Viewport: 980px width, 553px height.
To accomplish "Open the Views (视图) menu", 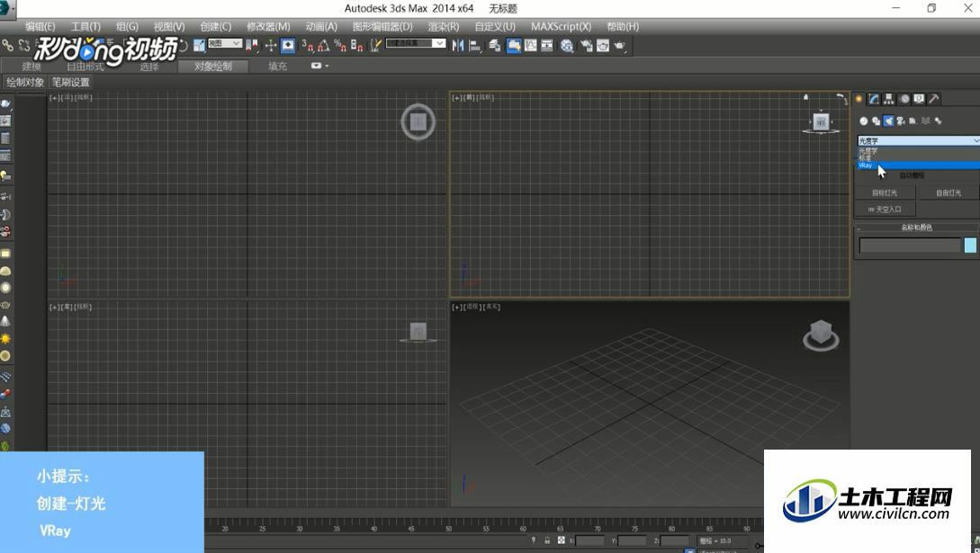I will click(169, 26).
